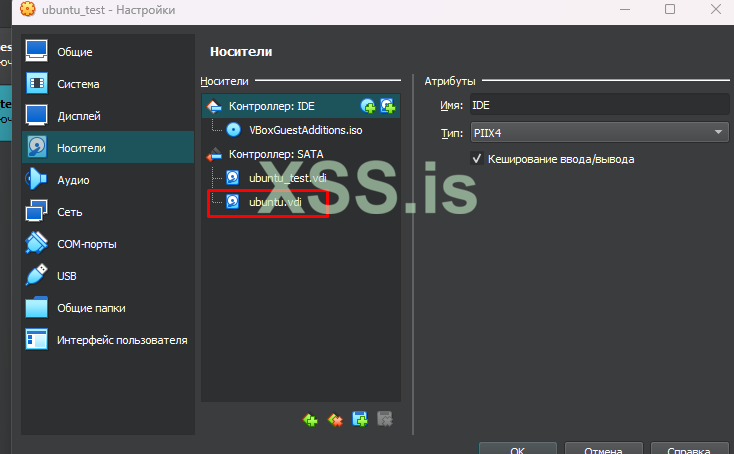
Task: Click the COM-порты connector icon
Action: [37, 243]
